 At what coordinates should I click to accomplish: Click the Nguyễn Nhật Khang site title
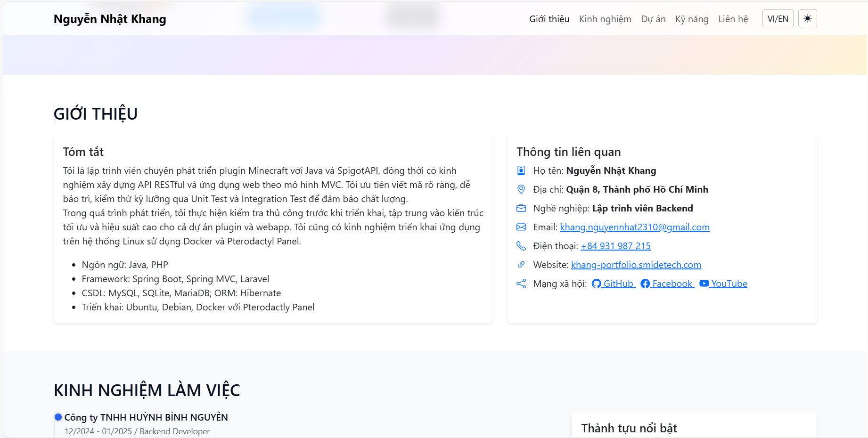110,19
